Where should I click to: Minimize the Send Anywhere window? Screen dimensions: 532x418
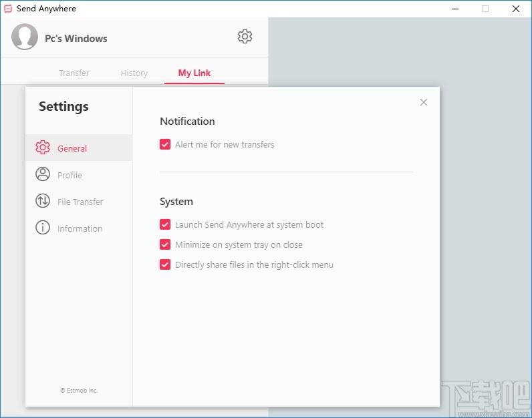(455, 9)
